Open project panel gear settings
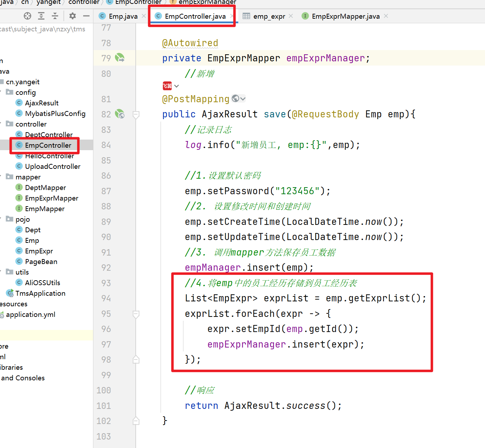This screenshot has width=485, height=448. 73,16
